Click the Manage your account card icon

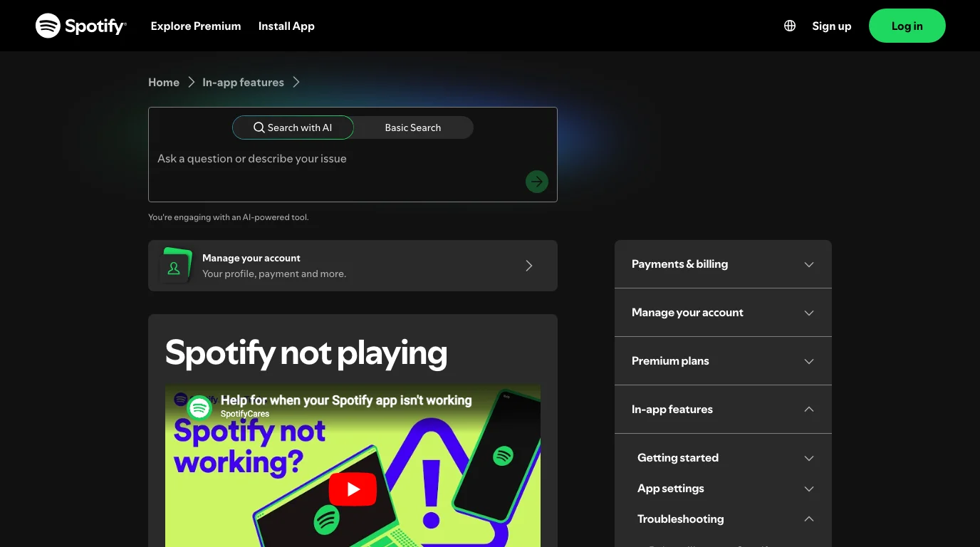(175, 266)
